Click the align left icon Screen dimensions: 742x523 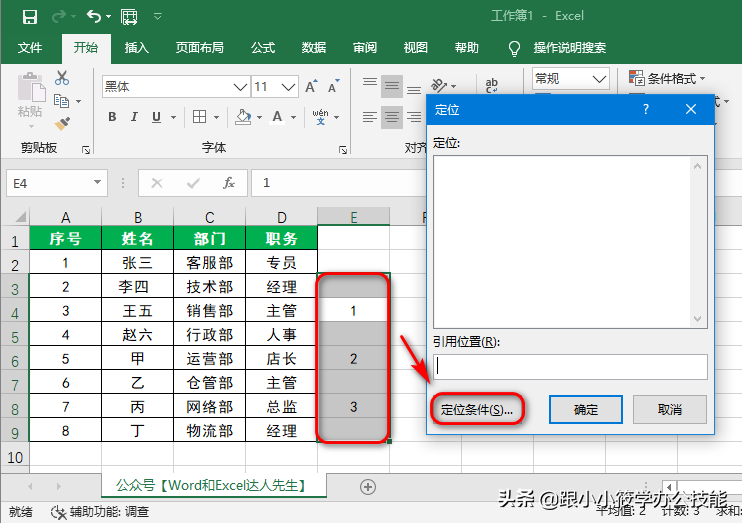370,117
